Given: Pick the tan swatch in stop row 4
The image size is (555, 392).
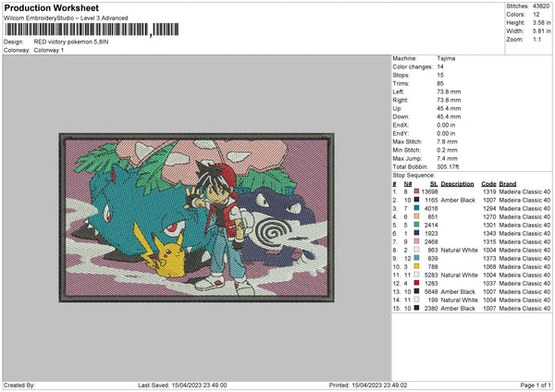Looking at the screenshot, I should [x=416, y=216].
